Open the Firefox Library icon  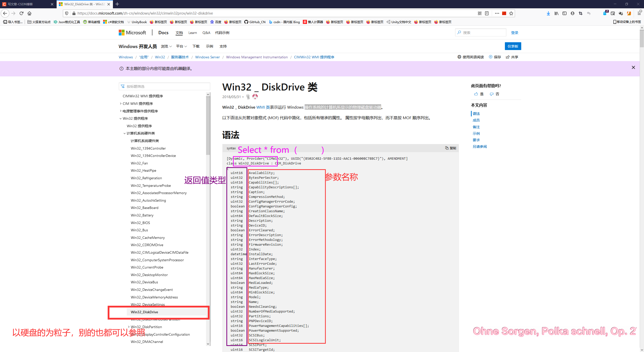[x=556, y=13]
